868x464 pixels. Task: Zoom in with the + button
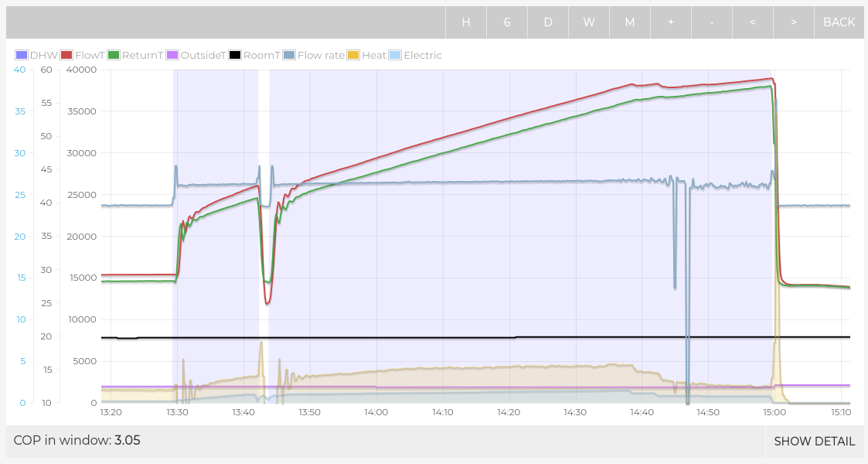[671, 22]
